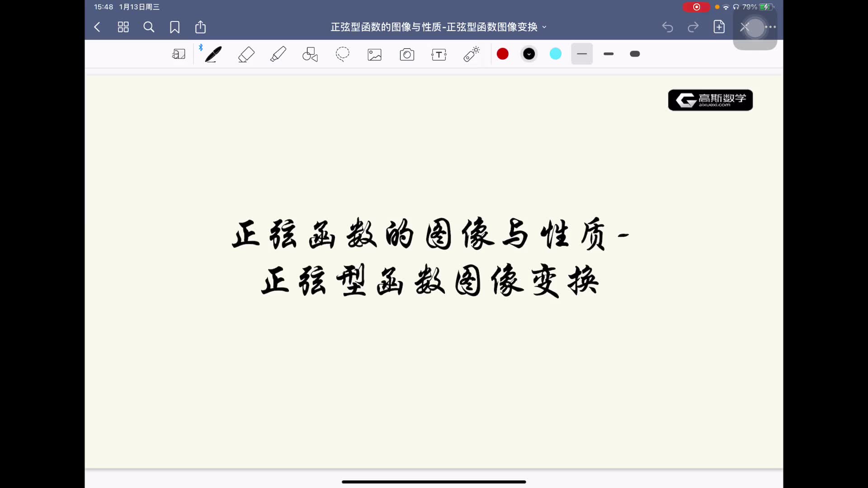Viewport: 868px width, 488px height.
Task: Bookmark the current page
Action: click(175, 27)
